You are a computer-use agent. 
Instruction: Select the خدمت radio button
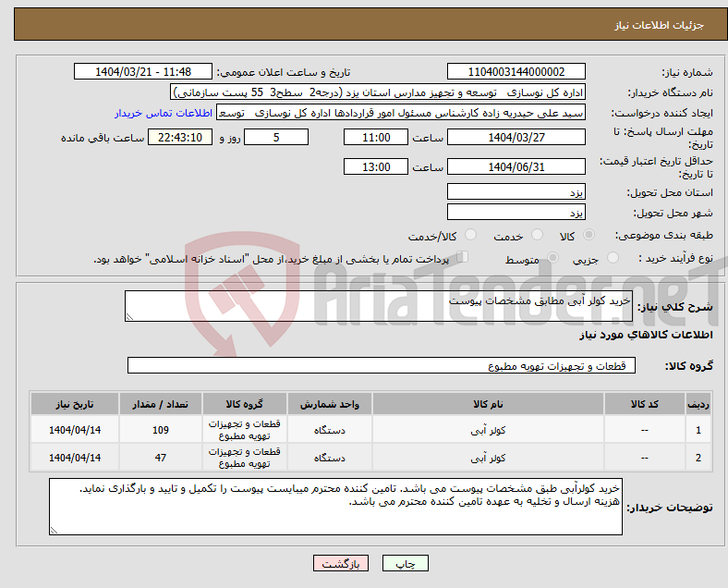pos(537,235)
